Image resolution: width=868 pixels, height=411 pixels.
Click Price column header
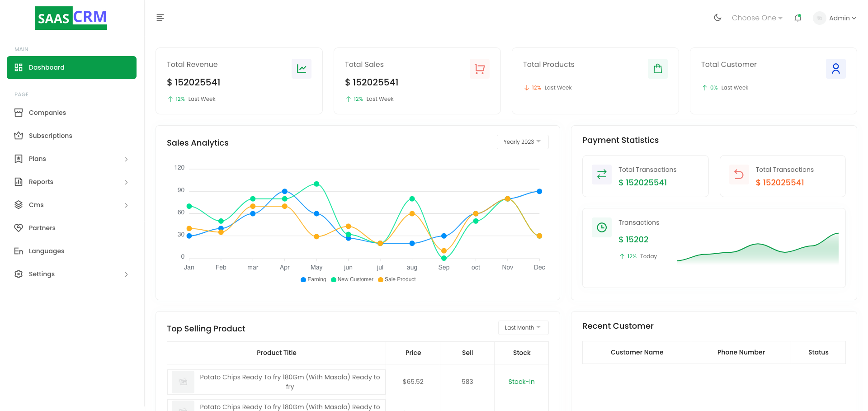[x=413, y=353]
